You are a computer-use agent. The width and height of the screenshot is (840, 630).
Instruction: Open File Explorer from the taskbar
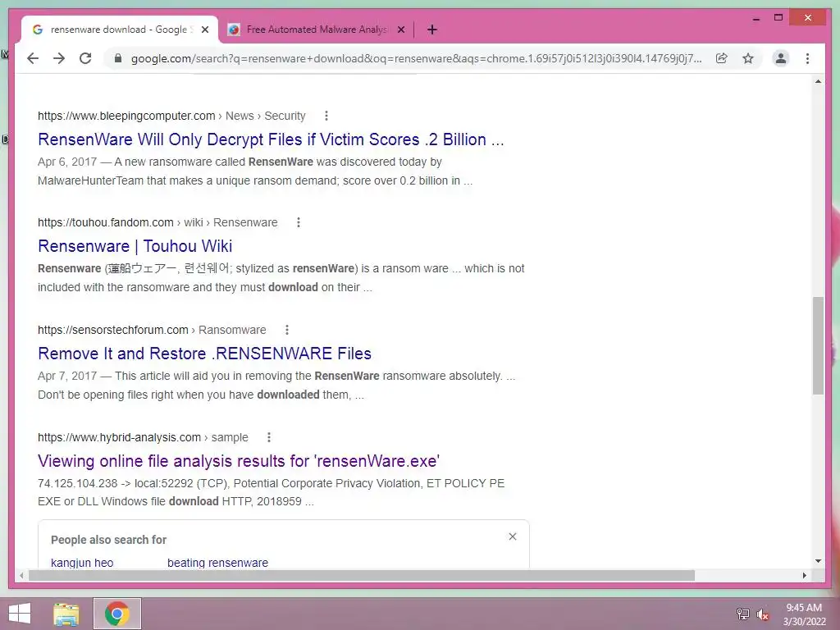coord(66,614)
